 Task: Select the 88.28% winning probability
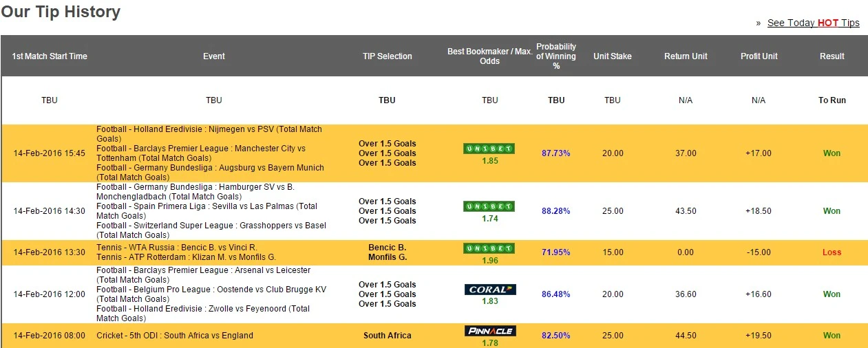pos(555,211)
